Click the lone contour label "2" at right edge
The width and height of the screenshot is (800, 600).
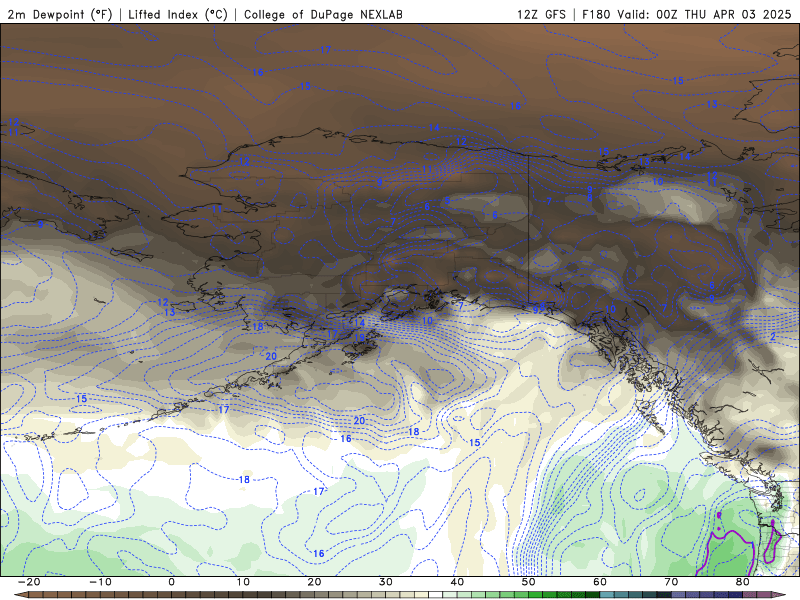click(x=773, y=336)
